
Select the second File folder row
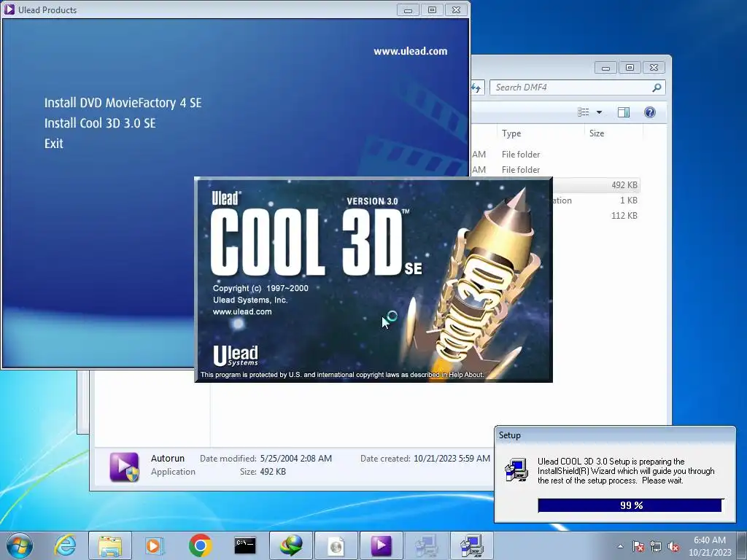tap(556, 169)
